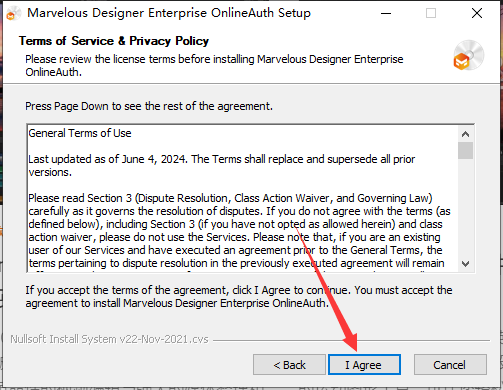Cancel the installation
Viewport: 503px width, 390px height.
click(x=450, y=365)
